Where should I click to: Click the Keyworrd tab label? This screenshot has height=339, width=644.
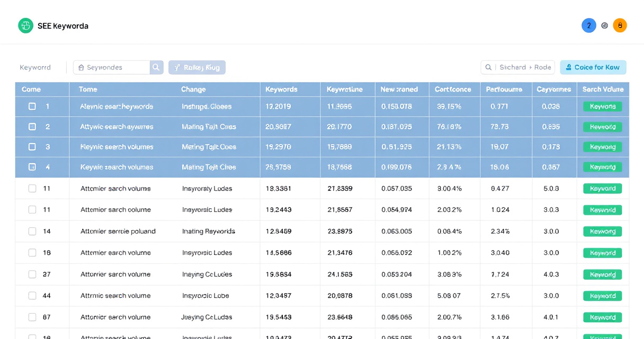click(35, 67)
